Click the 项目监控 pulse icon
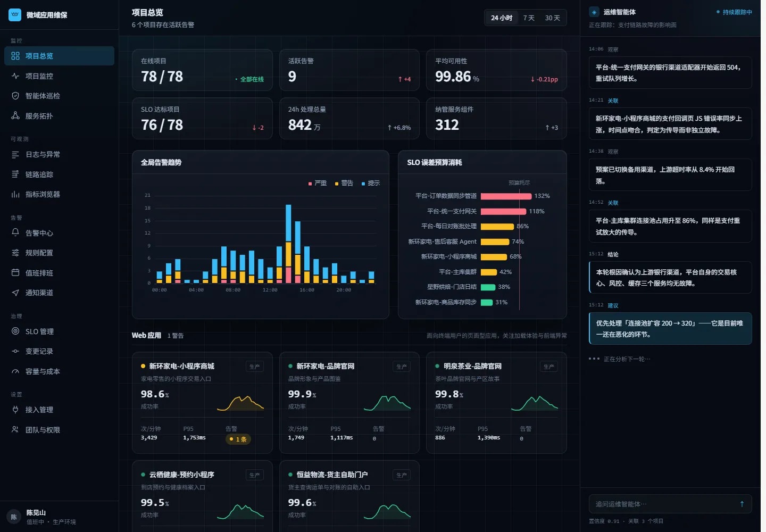The width and height of the screenshot is (766, 532). tap(15, 76)
